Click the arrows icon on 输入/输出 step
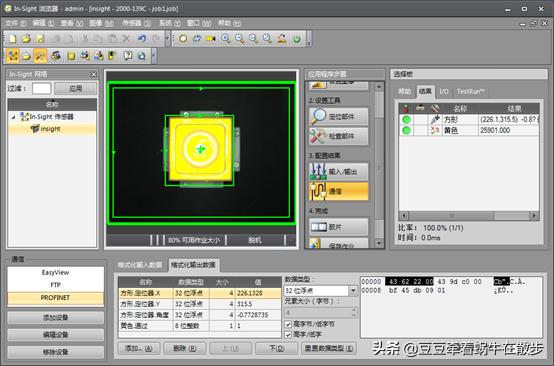Screen dimensions: 554x366 pyautogui.click(x=318, y=171)
